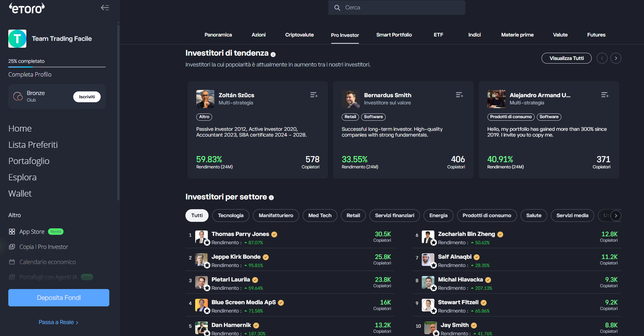Open Bernardus Smith profile photo

[351, 99]
